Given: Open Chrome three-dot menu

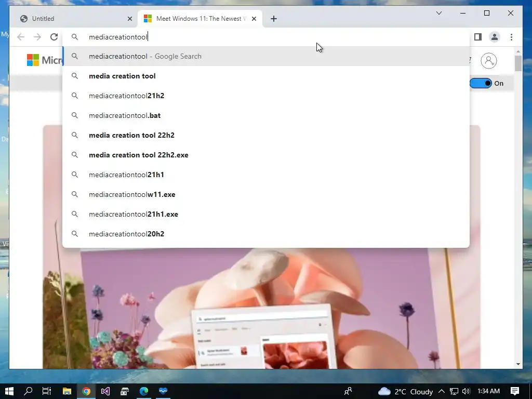Looking at the screenshot, I should [511, 37].
